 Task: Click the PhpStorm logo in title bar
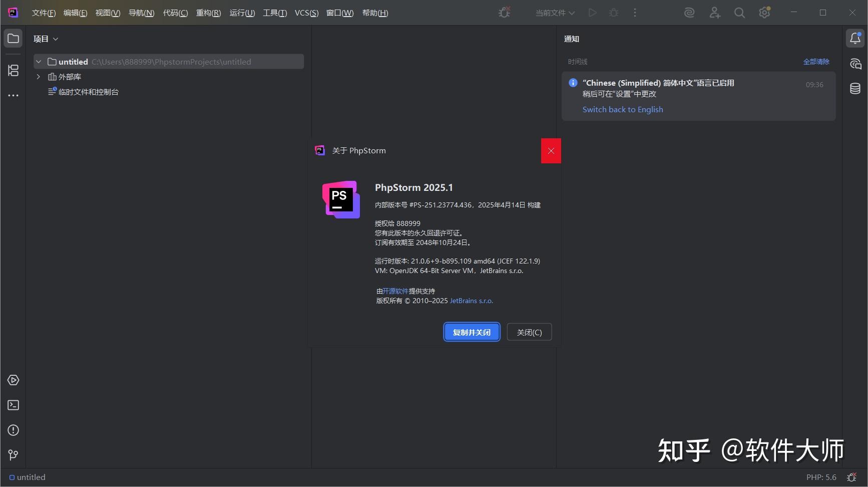[x=14, y=13]
